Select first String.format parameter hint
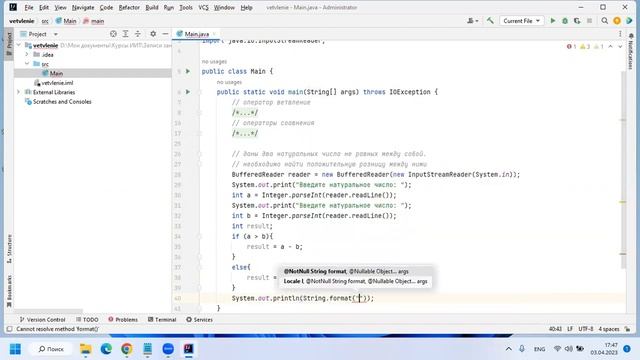 [355, 271]
